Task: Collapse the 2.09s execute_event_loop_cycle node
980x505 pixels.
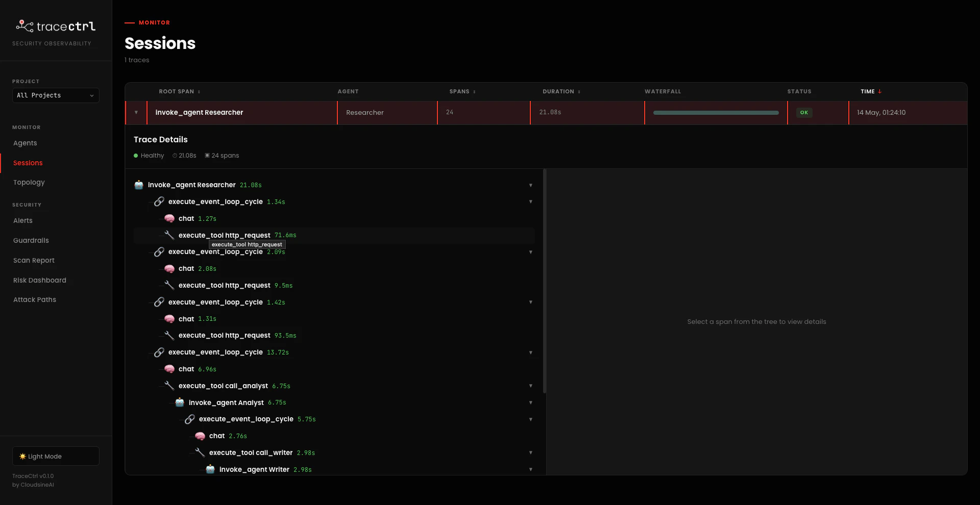Action: pyautogui.click(x=531, y=252)
